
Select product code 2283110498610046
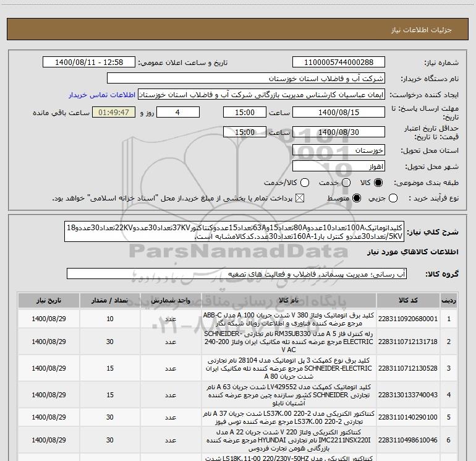(408, 440)
